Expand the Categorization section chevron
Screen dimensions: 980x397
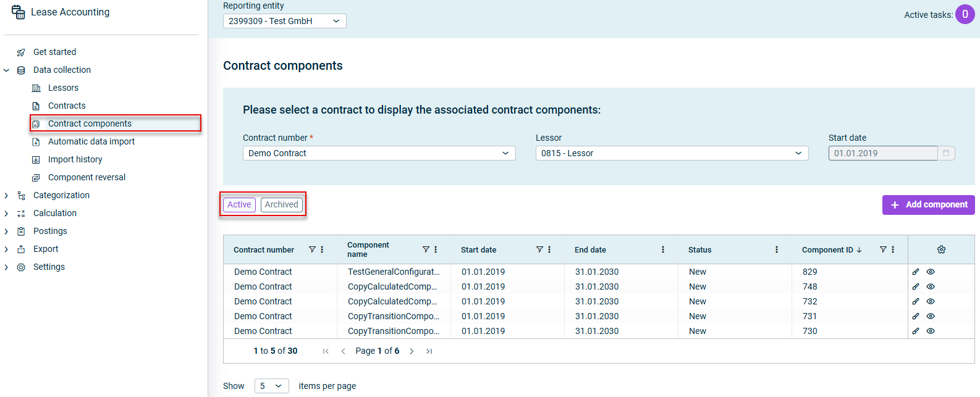(x=6, y=196)
